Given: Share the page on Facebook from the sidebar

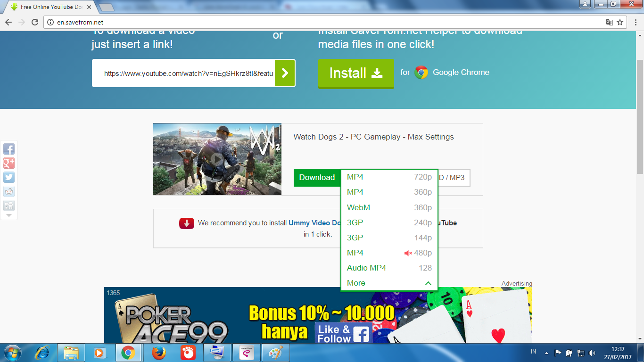Looking at the screenshot, I should coord(9,149).
